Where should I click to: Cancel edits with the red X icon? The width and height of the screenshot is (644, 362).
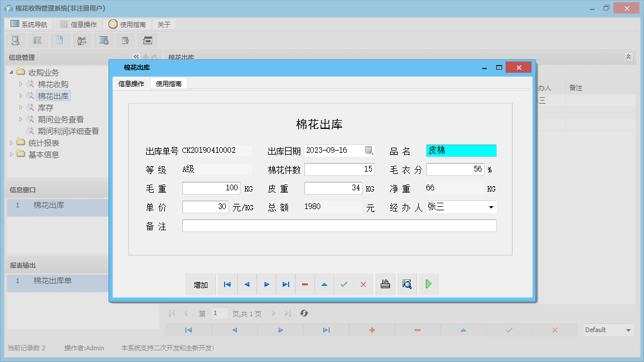363,284
